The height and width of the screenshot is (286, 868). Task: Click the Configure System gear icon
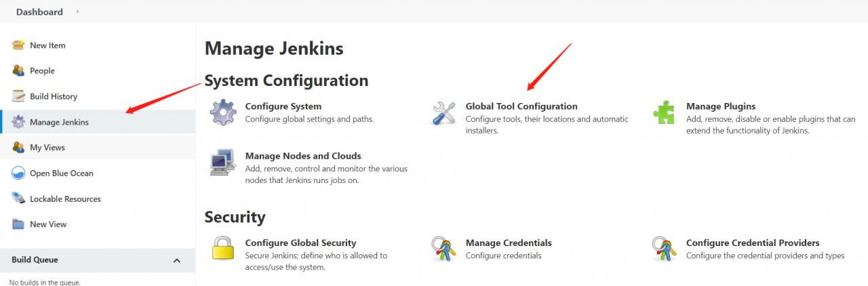pos(222,113)
